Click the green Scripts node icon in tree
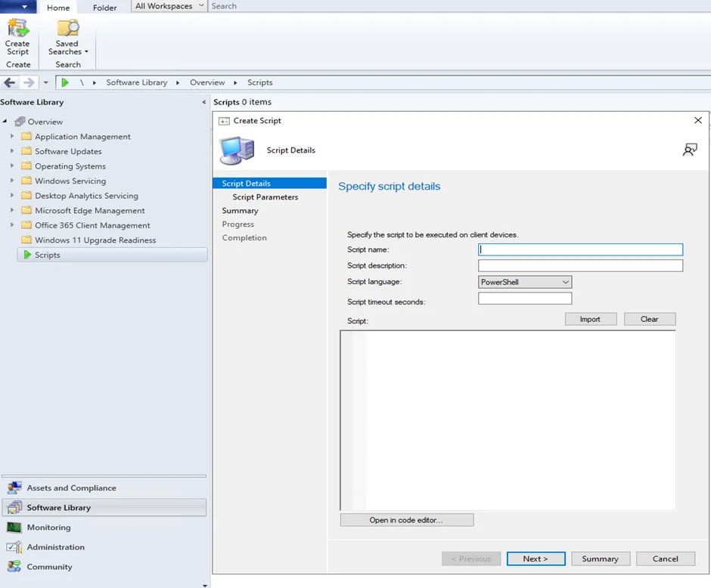 point(27,255)
